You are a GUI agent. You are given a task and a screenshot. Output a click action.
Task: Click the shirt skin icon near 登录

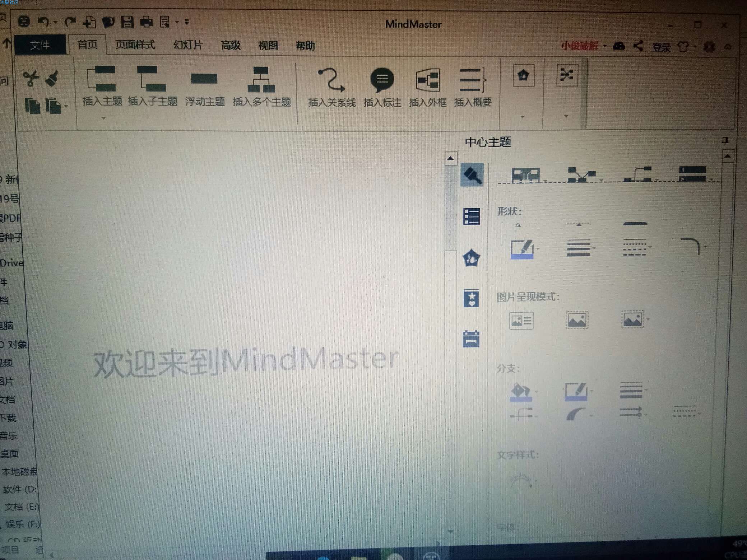pyautogui.click(x=683, y=47)
